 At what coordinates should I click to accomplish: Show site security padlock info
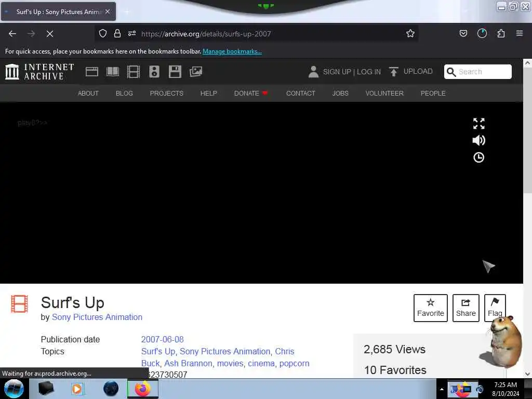(x=117, y=33)
